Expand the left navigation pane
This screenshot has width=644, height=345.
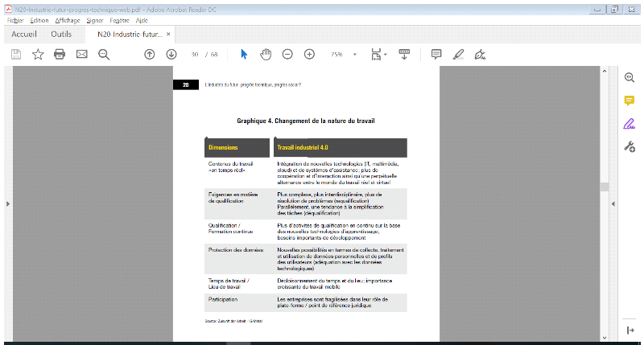[x=8, y=203]
